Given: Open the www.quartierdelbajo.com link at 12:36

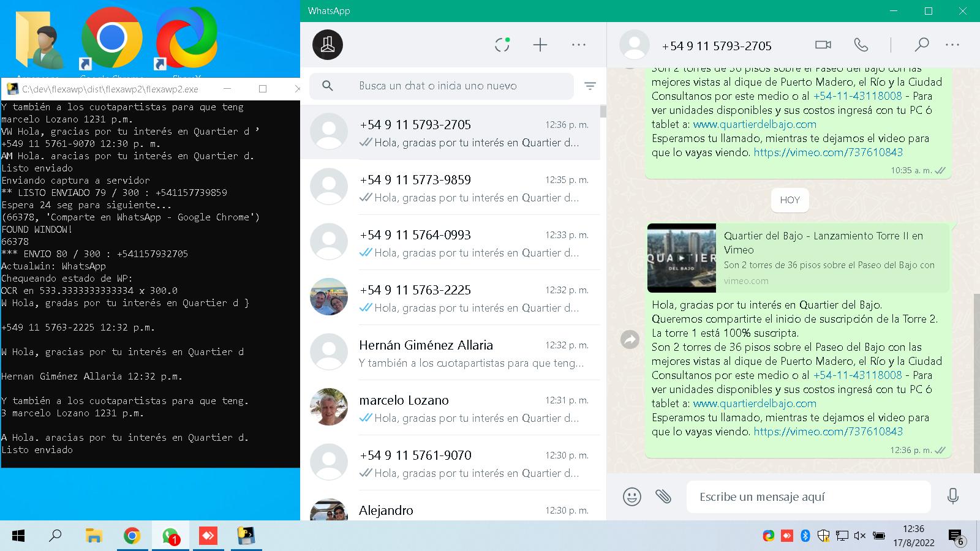Looking at the screenshot, I should point(755,403).
